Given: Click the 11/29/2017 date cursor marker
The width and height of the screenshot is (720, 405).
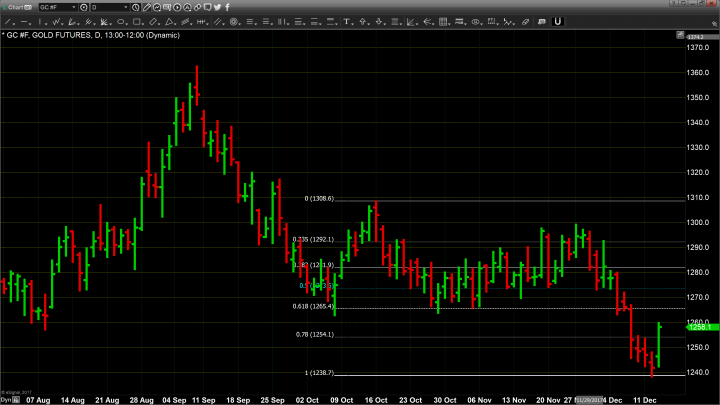Looking at the screenshot, I should coord(590,400).
